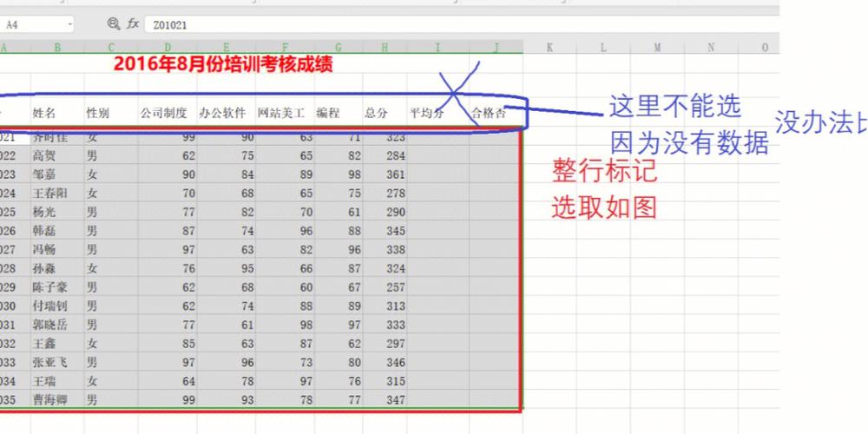The image size is (868, 434).
Task: Select total score cell 284
Action: click(385, 156)
